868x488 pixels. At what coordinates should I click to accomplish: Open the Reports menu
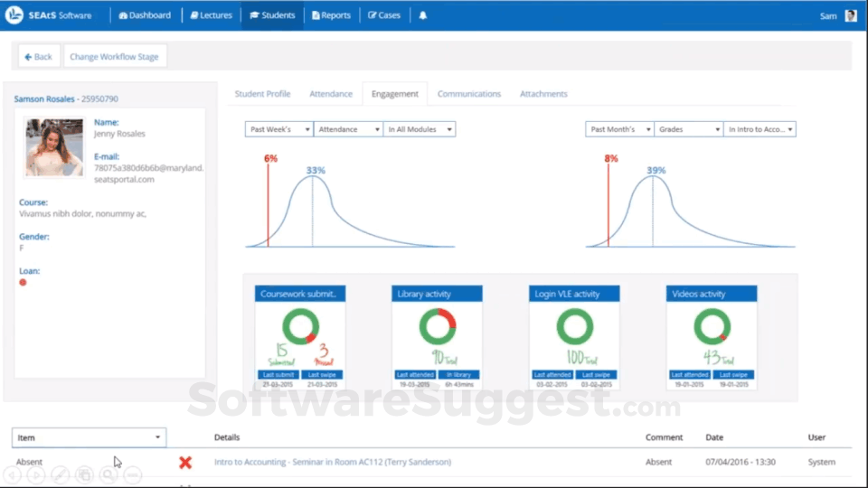(331, 15)
